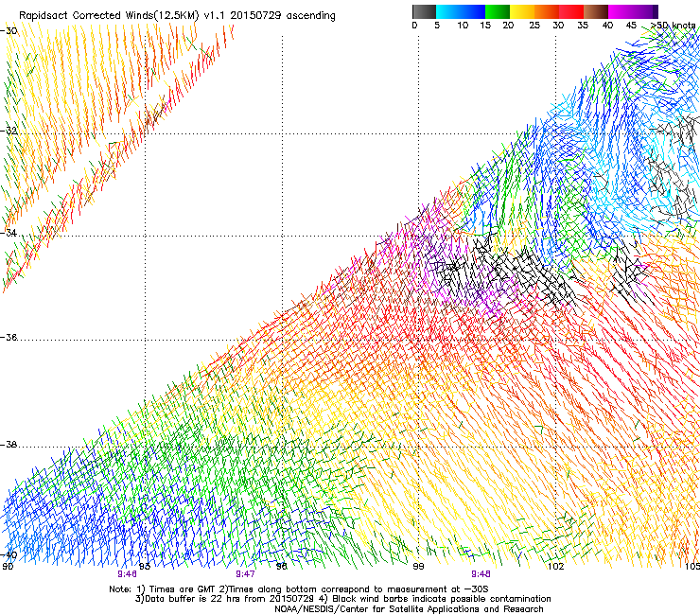The height and width of the screenshot is (615, 700).
Task: Click the NOAA/NESDIS credit line
Action: [x=409, y=609]
